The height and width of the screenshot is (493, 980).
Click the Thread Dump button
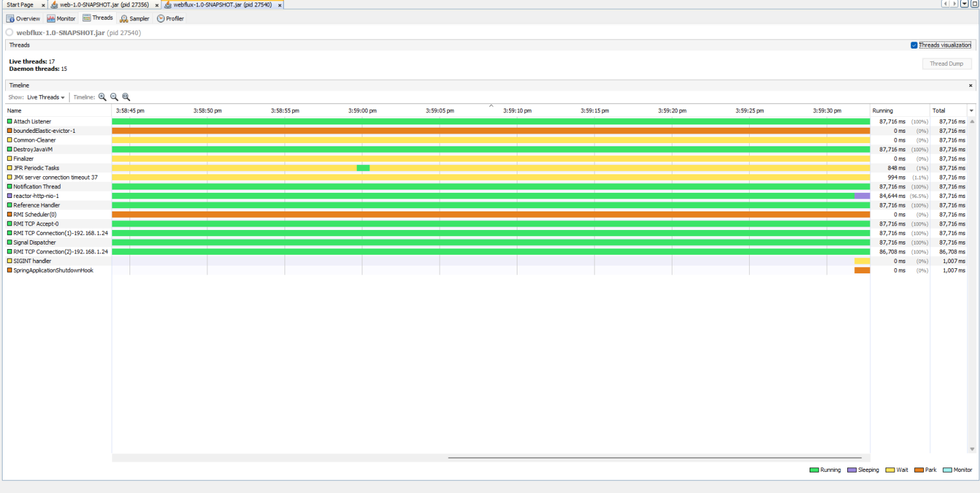point(947,64)
